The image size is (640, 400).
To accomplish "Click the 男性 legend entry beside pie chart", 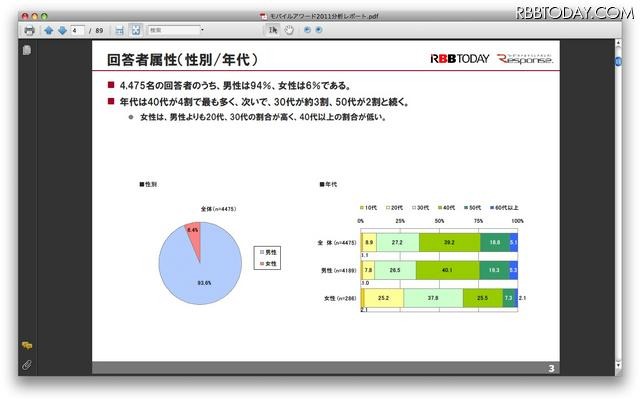I will (x=268, y=252).
